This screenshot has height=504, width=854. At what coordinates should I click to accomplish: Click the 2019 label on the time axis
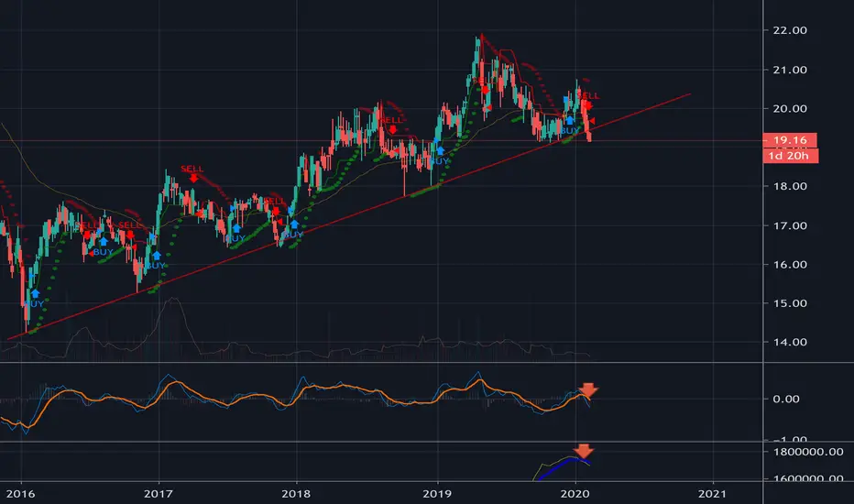437,494
